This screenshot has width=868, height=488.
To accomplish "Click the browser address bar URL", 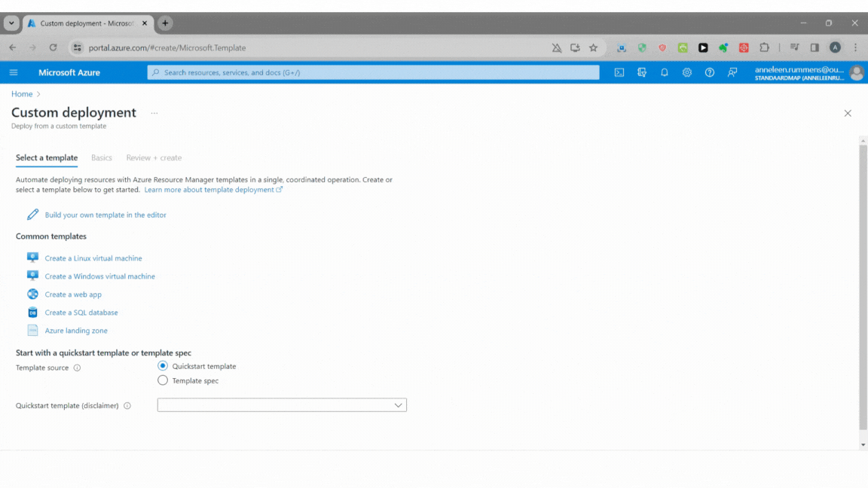I will (x=167, y=47).
